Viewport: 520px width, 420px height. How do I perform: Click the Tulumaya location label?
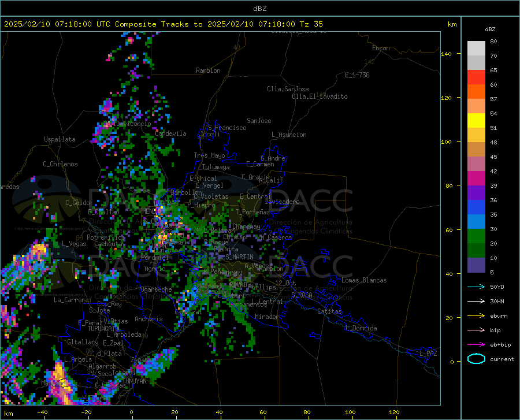pyautogui.click(x=216, y=167)
